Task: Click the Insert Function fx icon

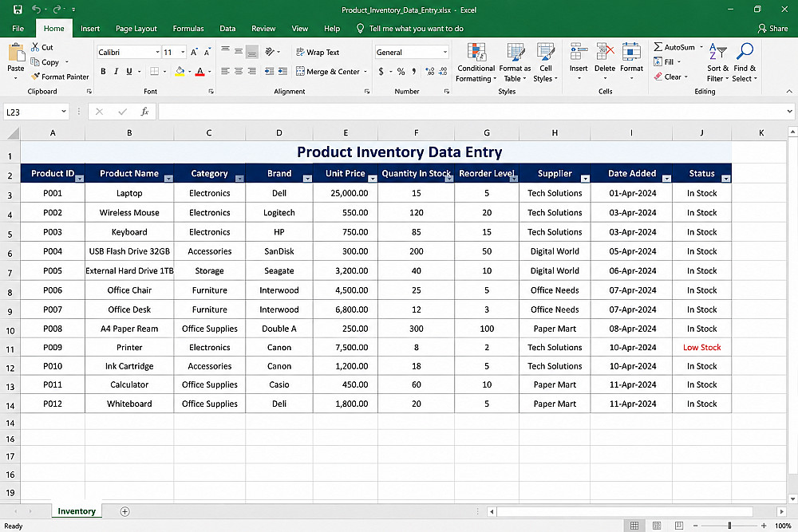Action: pos(144,112)
